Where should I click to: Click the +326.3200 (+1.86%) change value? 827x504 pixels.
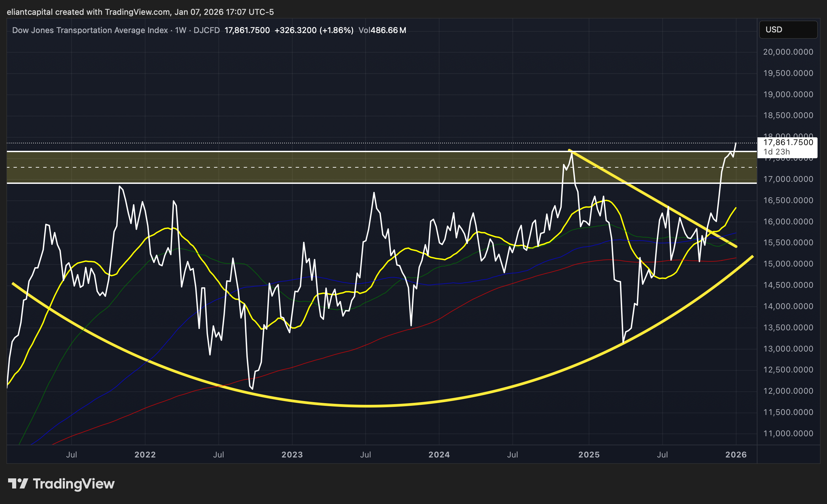(x=314, y=30)
